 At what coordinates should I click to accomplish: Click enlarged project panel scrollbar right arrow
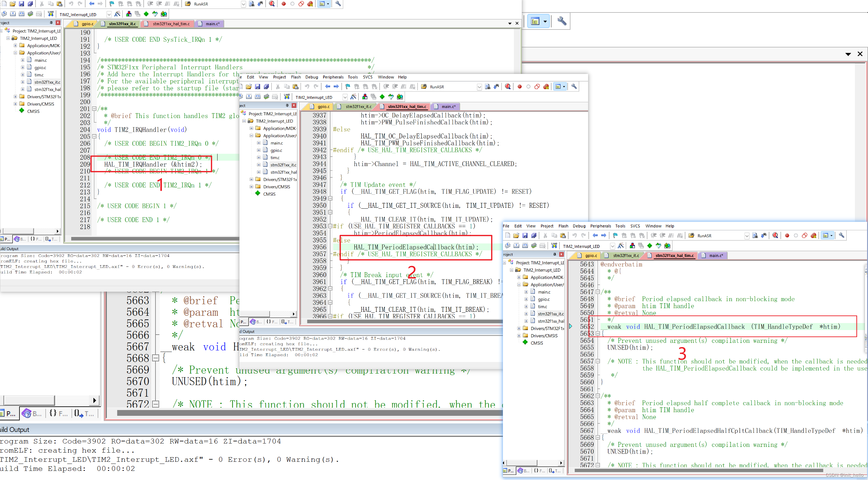point(94,400)
